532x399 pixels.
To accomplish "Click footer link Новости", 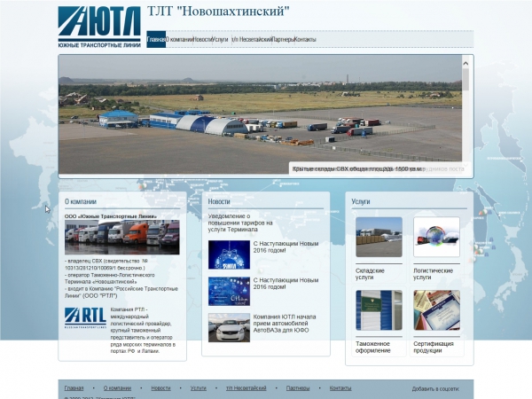I will tap(160, 388).
